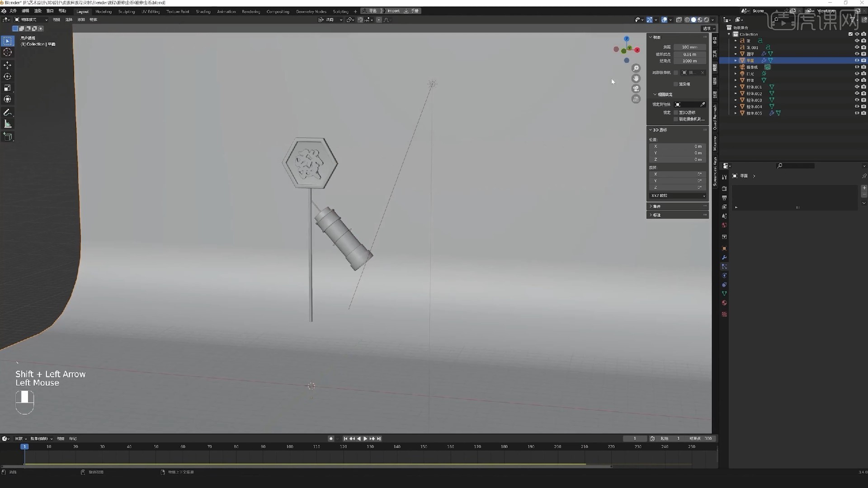Open the object mode dropdown 物体模式

coord(31,20)
